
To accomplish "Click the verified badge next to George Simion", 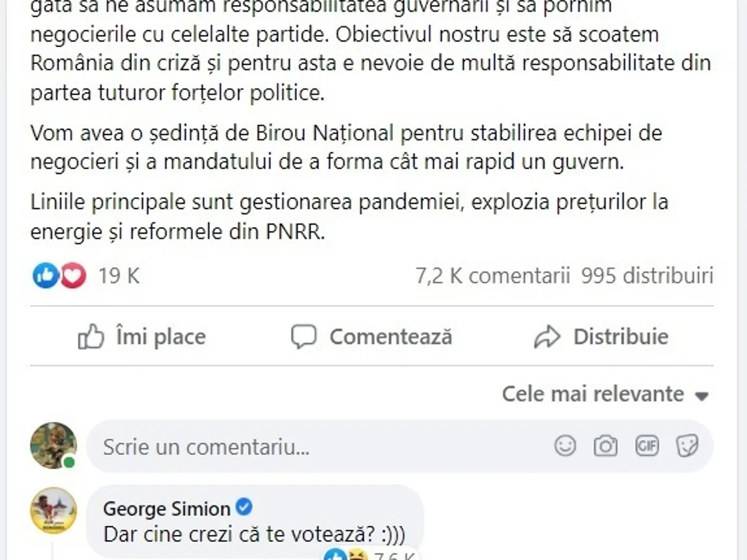I will pos(245,508).
